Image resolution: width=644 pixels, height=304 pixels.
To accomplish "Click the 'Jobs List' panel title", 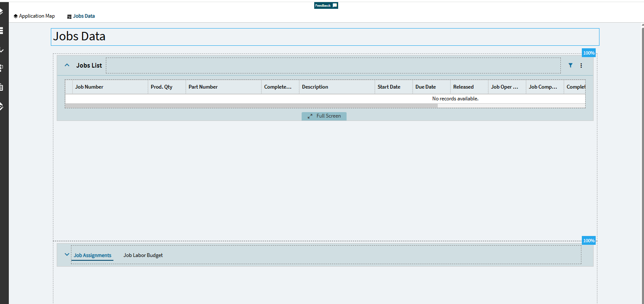I will tap(89, 66).
